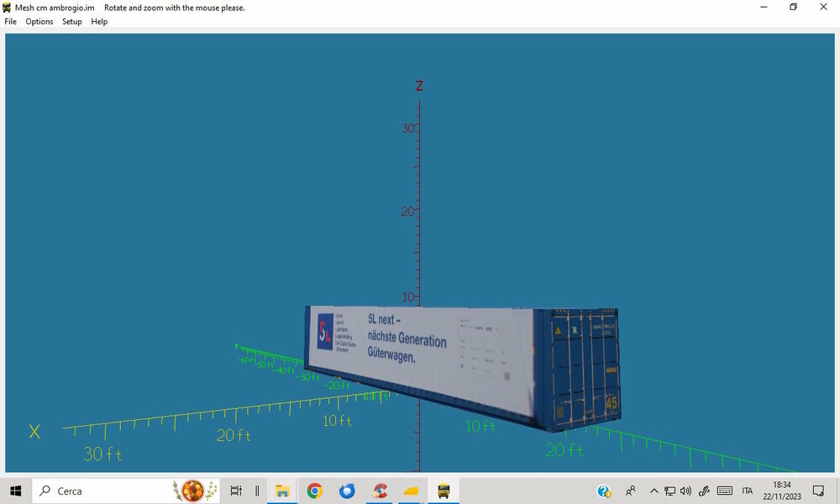This screenshot has width=840, height=504.
Task: Open the Help menu
Action: coord(99,22)
